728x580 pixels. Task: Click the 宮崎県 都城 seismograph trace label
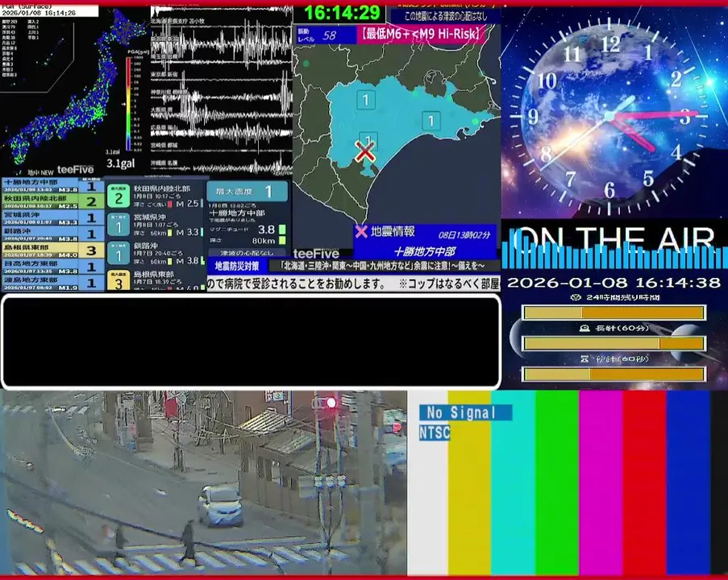[164, 146]
